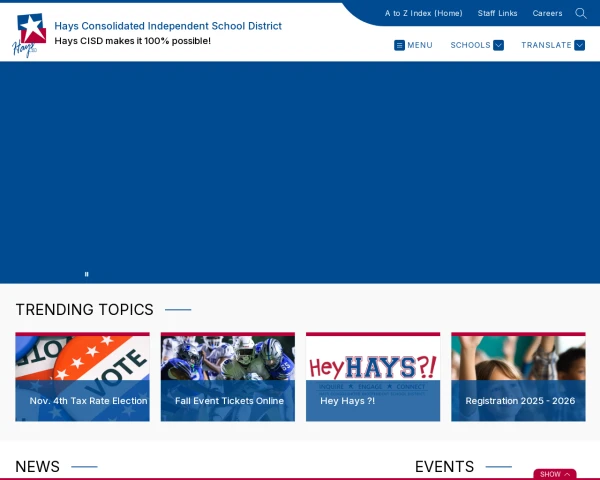Open the search magnifier icon
Screen dimensions: 600x480
[580, 13]
